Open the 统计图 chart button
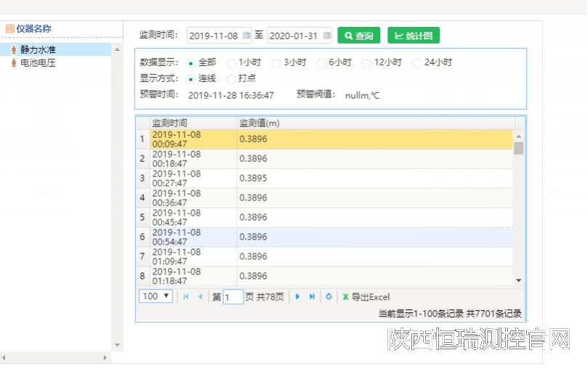 tap(413, 36)
